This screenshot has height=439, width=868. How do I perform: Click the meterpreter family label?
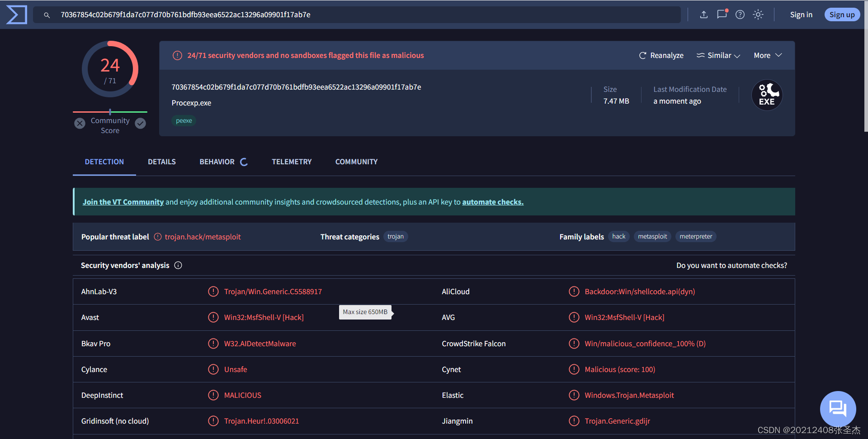click(x=696, y=236)
